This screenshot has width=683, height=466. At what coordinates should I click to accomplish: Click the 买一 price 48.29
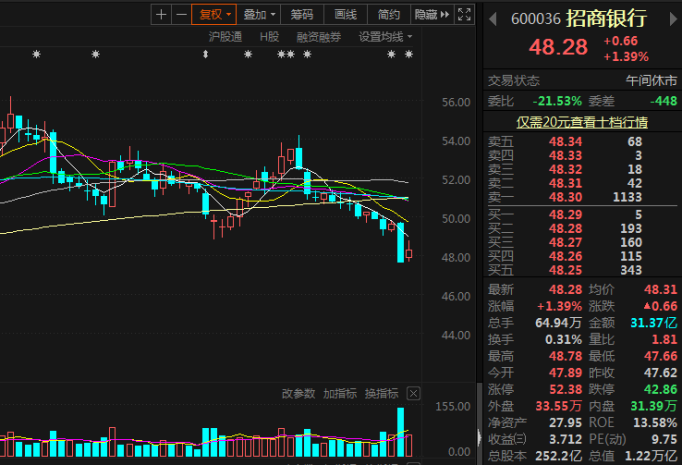[x=565, y=214]
